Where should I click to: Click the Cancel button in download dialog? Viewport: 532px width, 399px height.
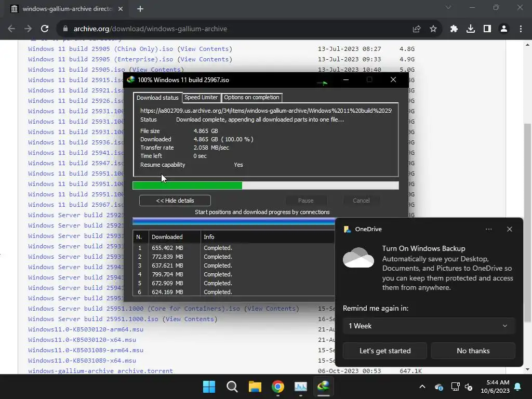pos(361,201)
